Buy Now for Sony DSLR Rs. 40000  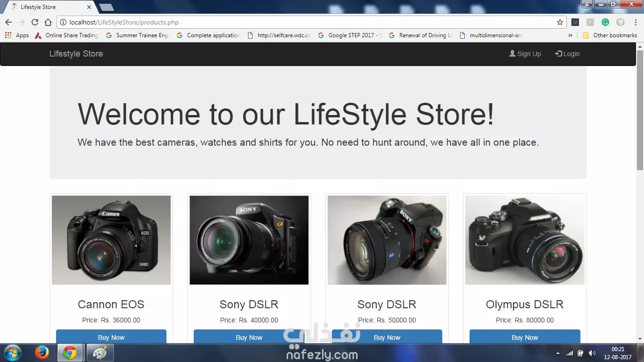249,337
